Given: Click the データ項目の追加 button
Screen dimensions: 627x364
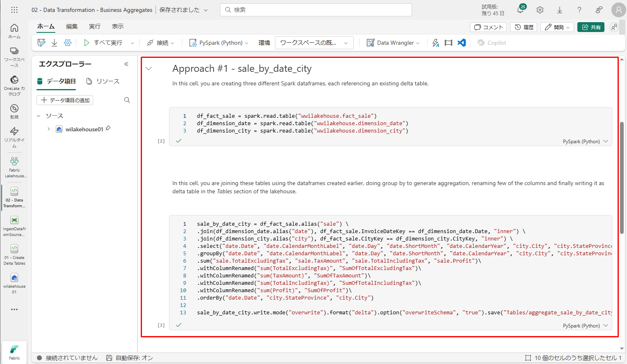Looking at the screenshot, I should point(65,100).
